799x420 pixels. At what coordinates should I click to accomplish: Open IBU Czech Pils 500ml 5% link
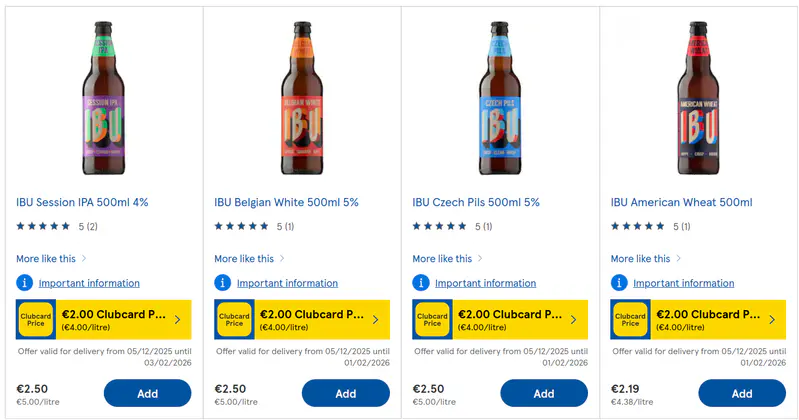click(x=476, y=202)
